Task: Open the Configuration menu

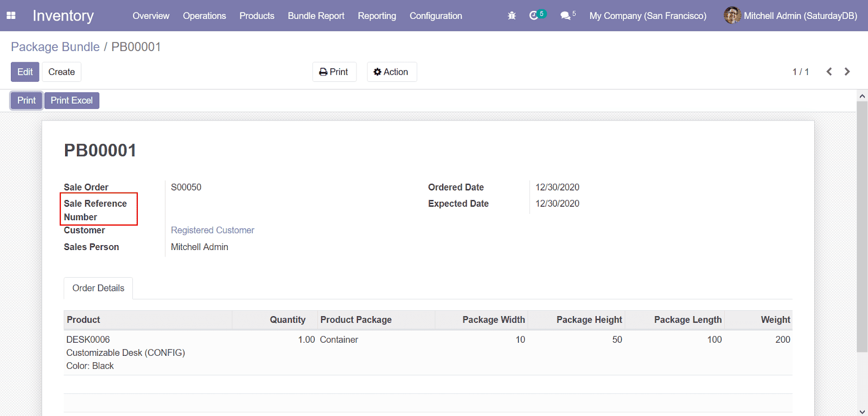Action: [x=436, y=16]
